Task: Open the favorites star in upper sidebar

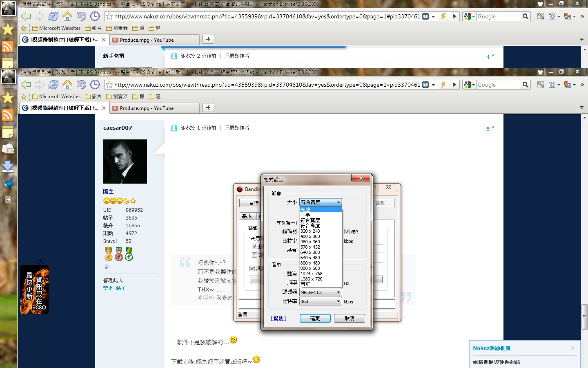Action: click(x=8, y=29)
